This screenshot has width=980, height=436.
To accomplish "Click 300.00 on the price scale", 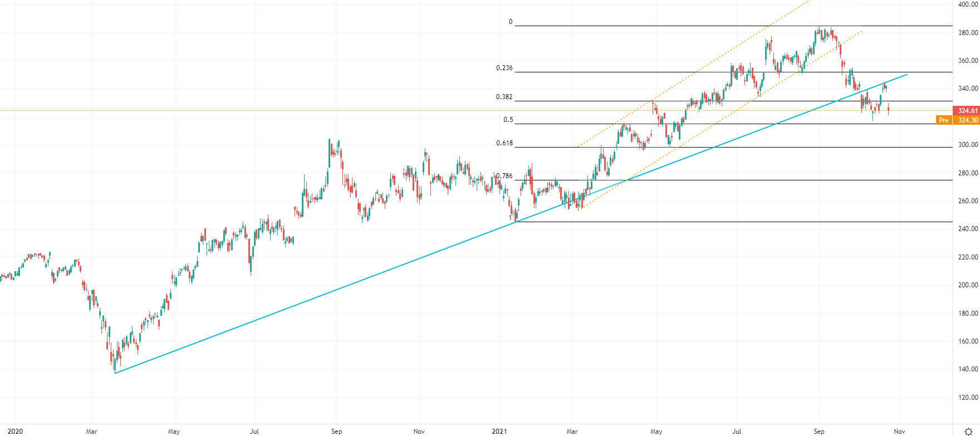I will click(x=968, y=145).
